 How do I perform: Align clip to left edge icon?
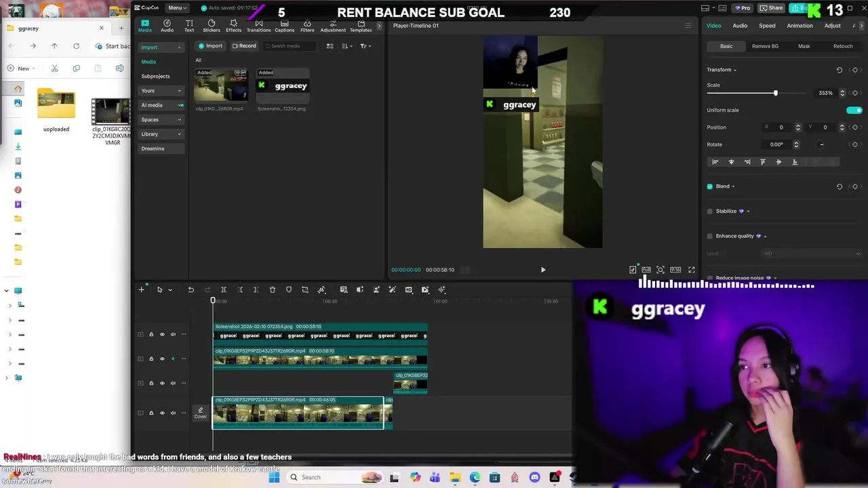pos(715,162)
